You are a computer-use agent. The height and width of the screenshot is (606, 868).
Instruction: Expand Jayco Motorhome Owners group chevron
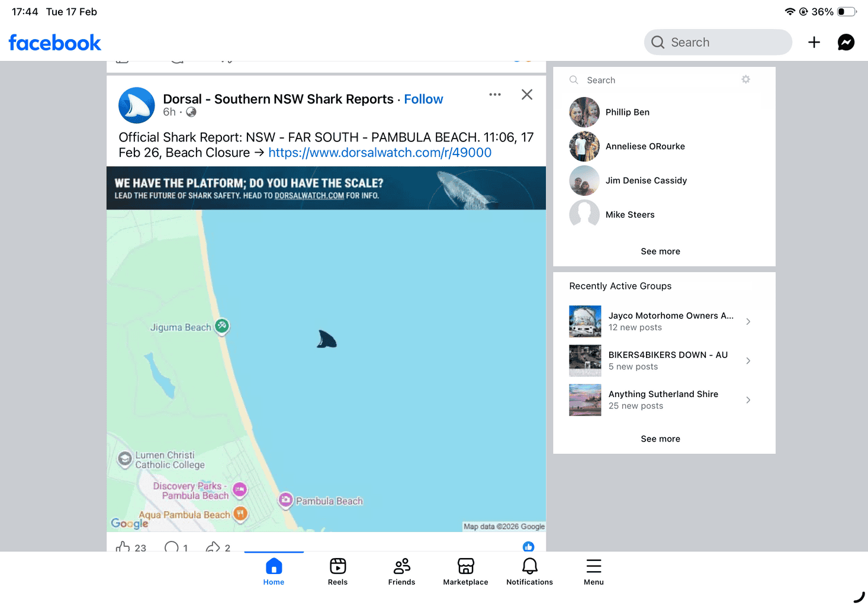pos(748,321)
